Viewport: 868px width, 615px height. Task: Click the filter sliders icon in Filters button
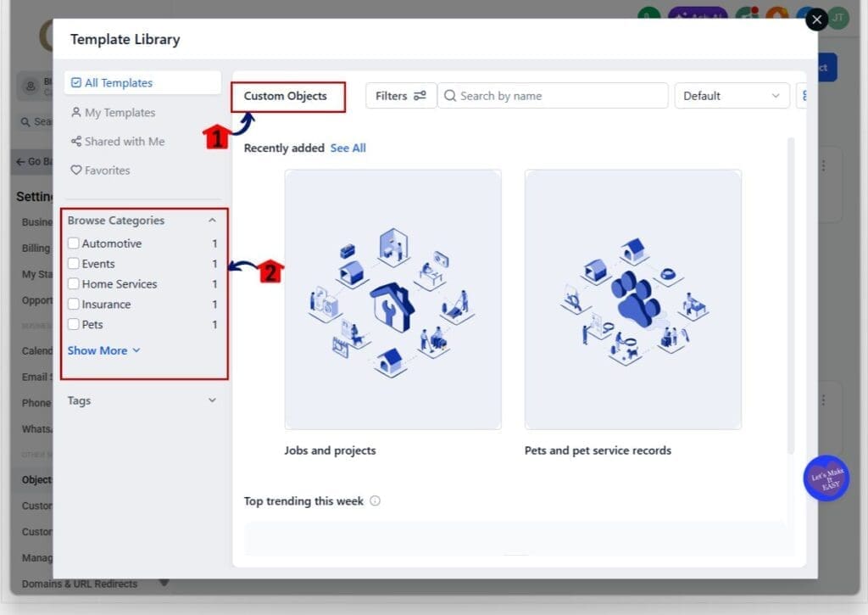click(x=420, y=96)
